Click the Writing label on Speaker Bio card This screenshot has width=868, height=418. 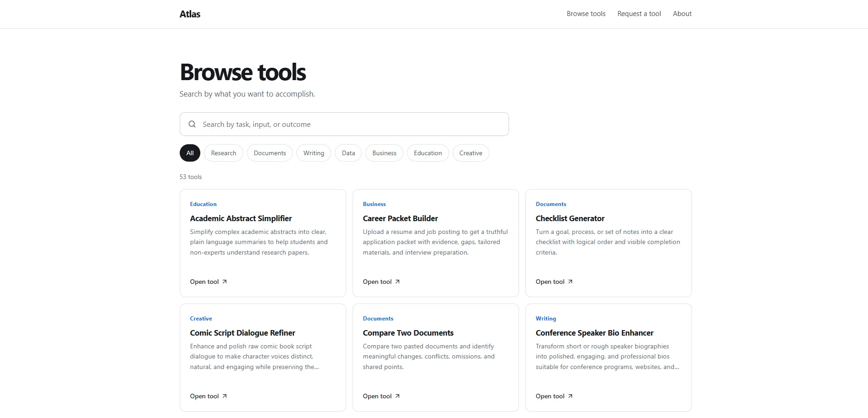[x=546, y=319]
